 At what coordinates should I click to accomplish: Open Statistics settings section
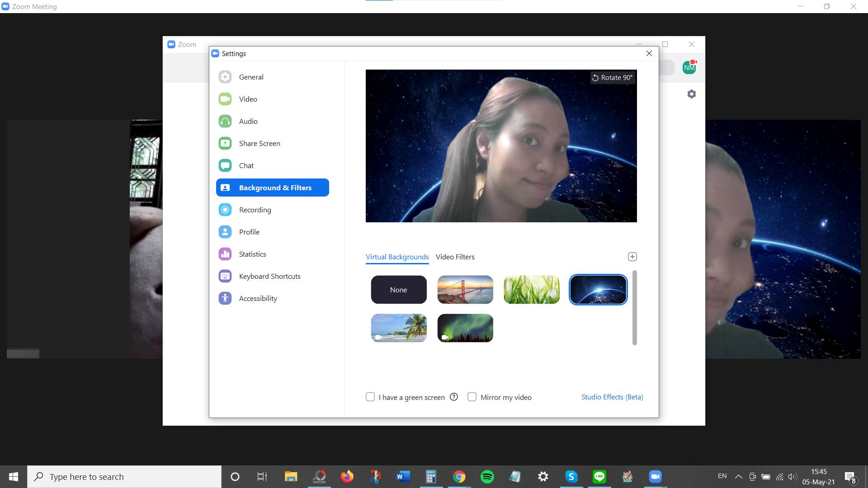[x=252, y=254]
